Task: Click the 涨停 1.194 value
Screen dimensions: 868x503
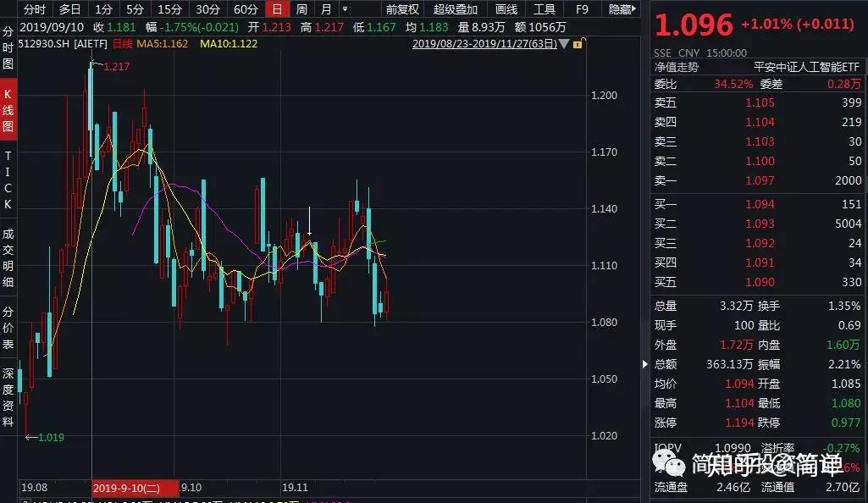Action: [x=739, y=423]
